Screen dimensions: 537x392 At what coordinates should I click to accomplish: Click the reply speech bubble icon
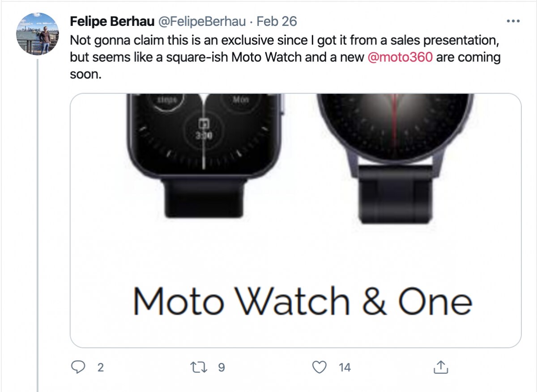(79, 367)
